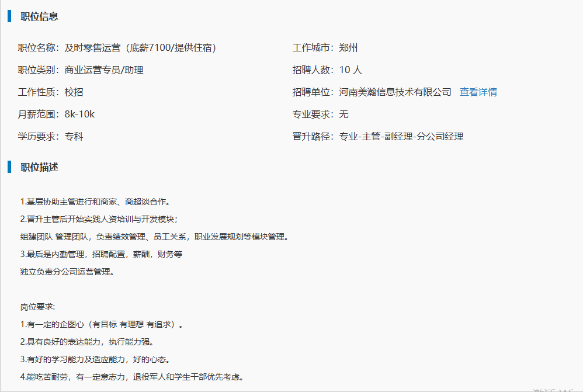Click the promotion path 专业-主管-副经理-分公司经理
The height and width of the screenshot is (392, 583).
(x=401, y=137)
